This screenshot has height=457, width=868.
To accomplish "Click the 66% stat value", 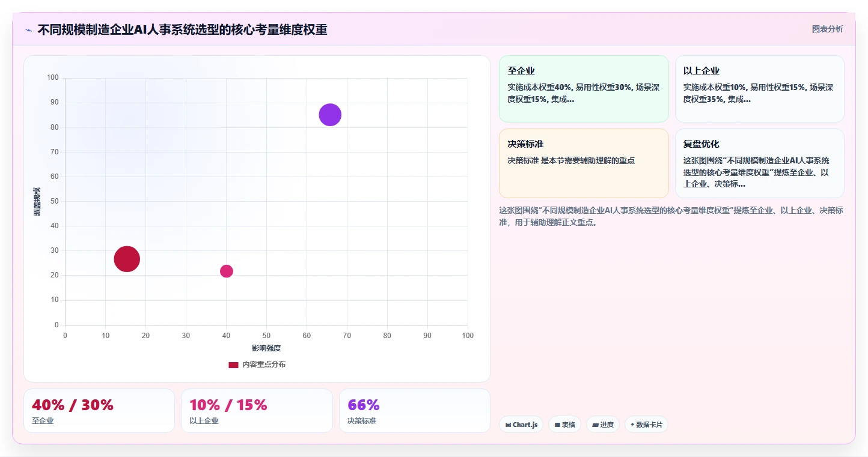I will click(x=364, y=405).
